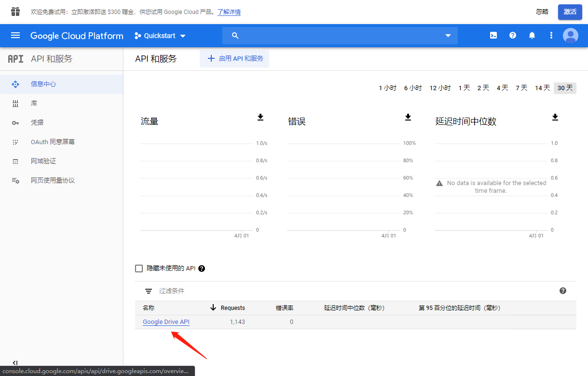
Task: Open 信息中心 in the sidebar
Action: click(61, 84)
